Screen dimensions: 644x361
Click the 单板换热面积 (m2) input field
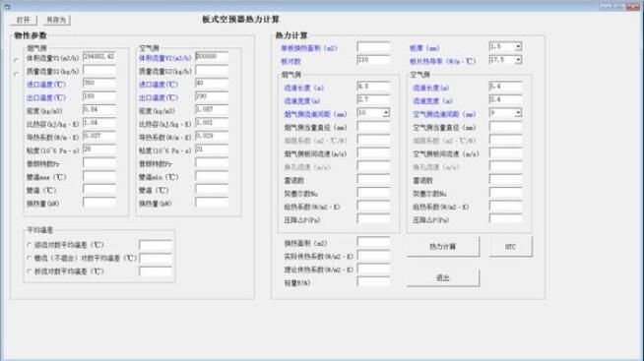click(x=373, y=47)
